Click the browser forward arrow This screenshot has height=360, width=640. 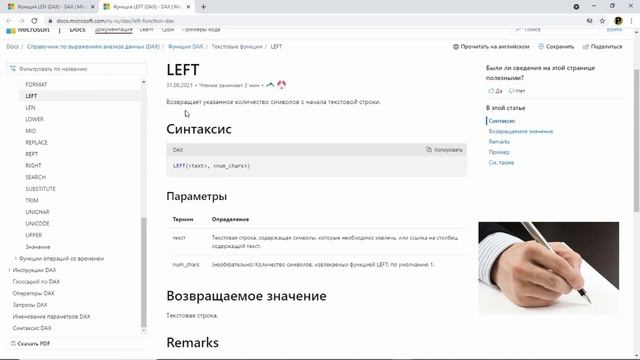22,21
